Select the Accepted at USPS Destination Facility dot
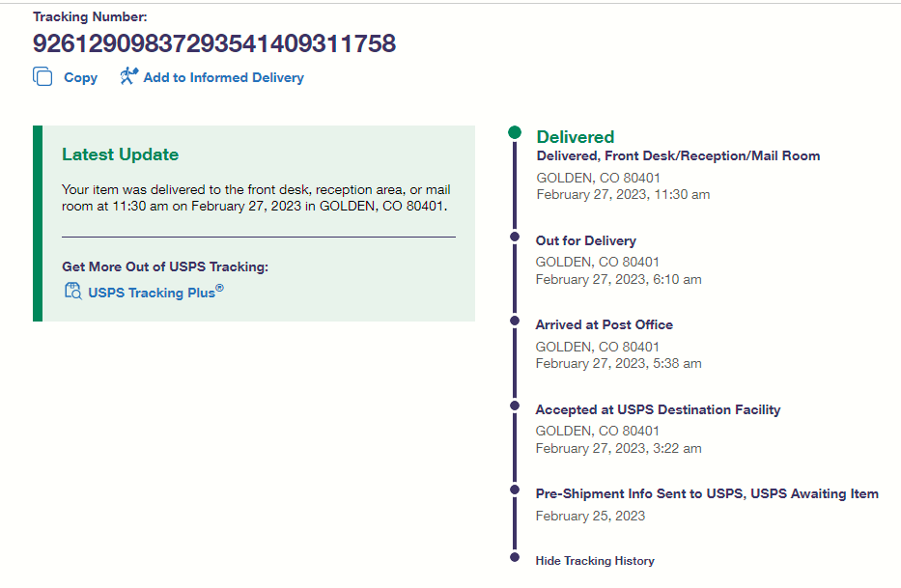Viewport: 901px width, 588px height. coord(515,405)
